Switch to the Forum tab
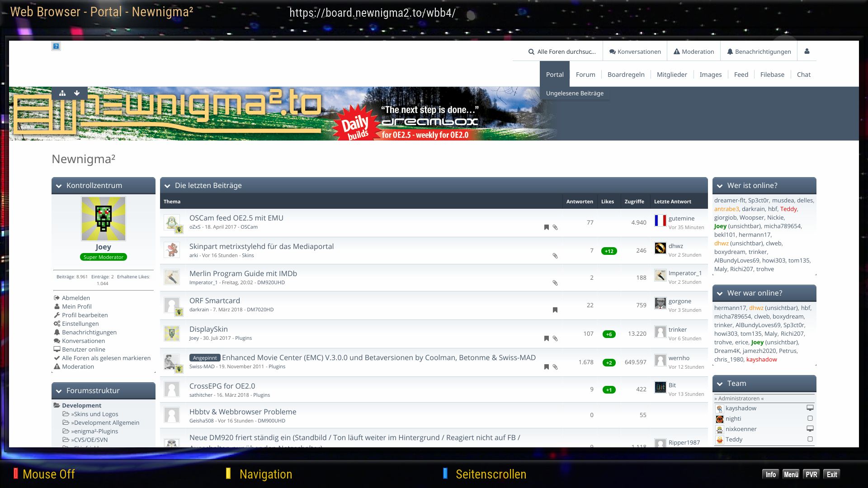 pos(585,75)
